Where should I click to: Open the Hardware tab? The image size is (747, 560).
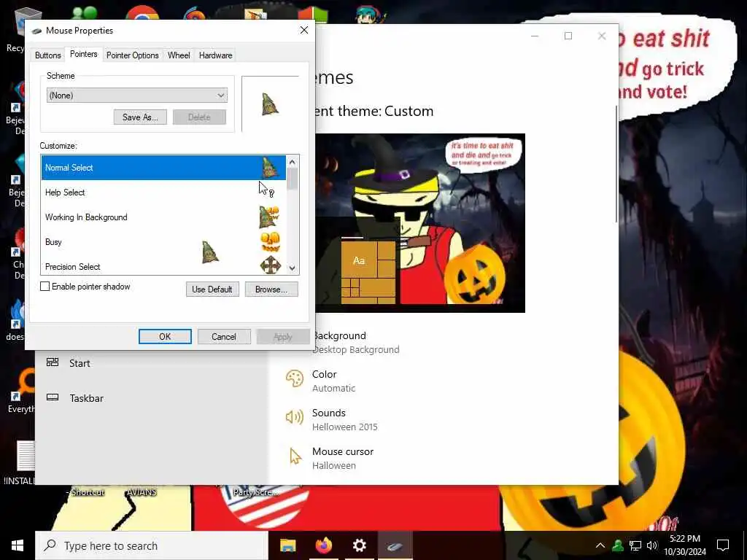coord(215,55)
